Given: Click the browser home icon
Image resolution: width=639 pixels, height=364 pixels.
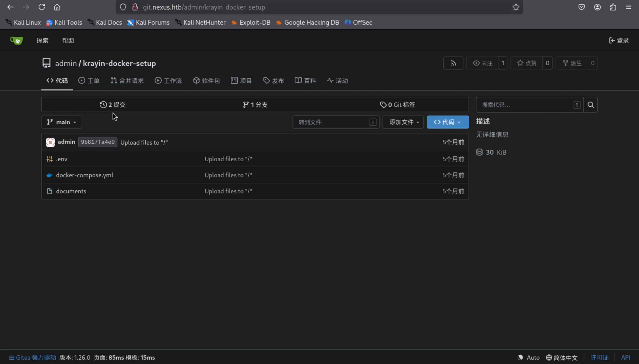Looking at the screenshot, I should (57, 7).
